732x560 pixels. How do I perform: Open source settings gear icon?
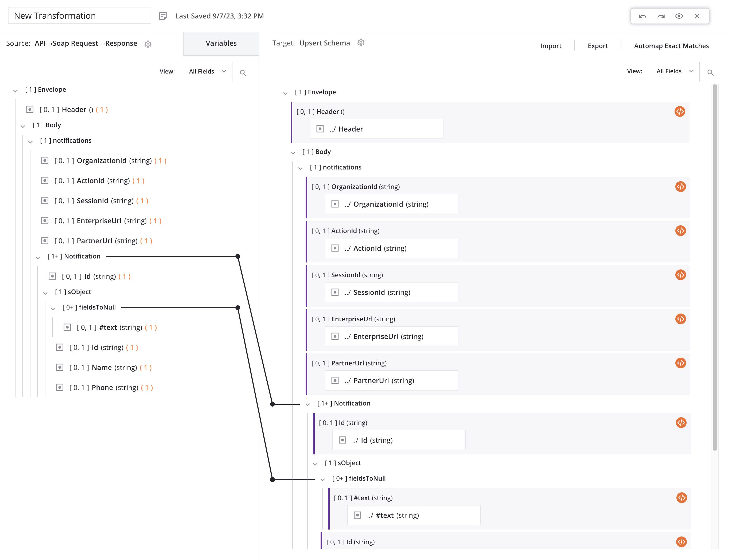click(148, 44)
